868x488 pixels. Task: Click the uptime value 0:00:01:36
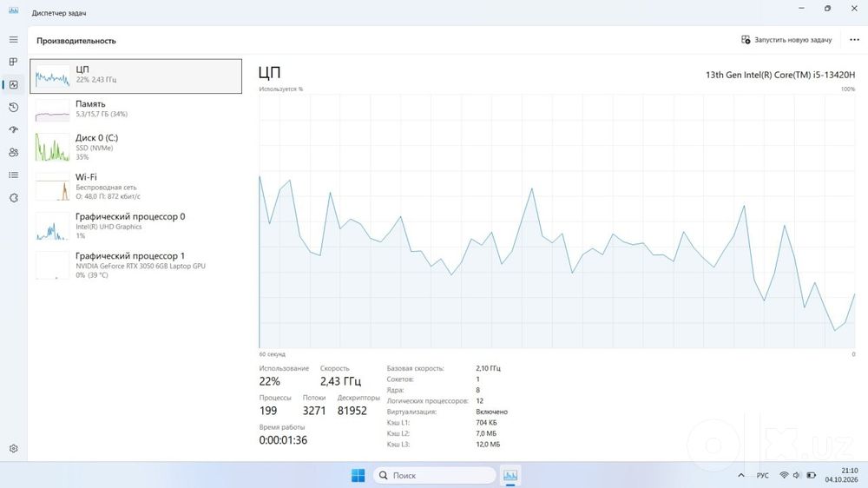coord(283,440)
